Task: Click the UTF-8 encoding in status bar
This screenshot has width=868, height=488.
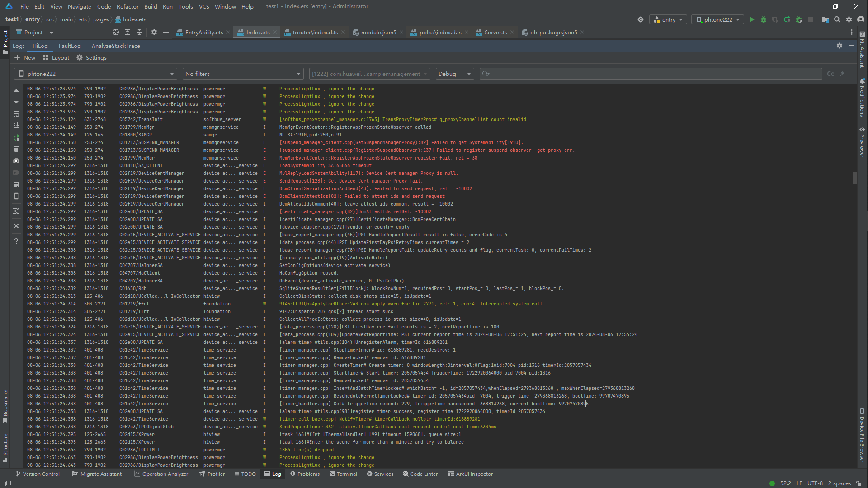Action: coord(815,483)
